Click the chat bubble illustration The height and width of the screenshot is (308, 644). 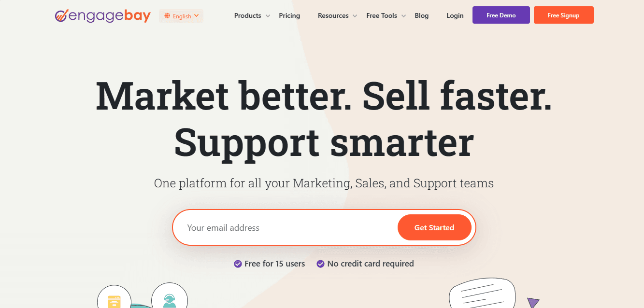(483, 294)
